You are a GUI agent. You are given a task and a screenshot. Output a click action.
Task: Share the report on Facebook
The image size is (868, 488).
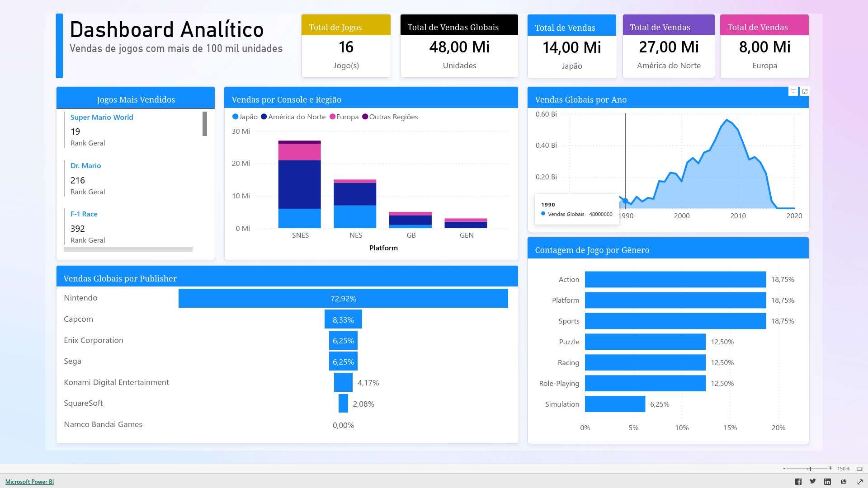tap(798, 482)
